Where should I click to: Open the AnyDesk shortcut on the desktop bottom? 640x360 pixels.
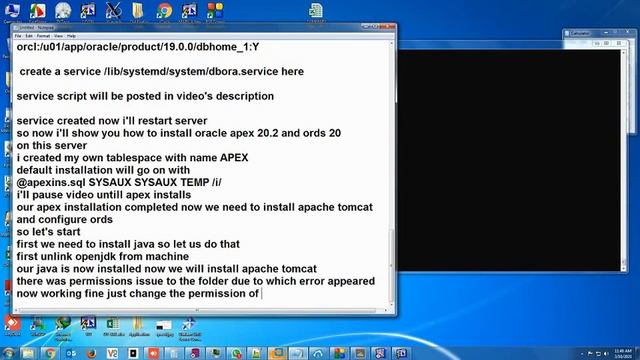(x=12, y=324)
